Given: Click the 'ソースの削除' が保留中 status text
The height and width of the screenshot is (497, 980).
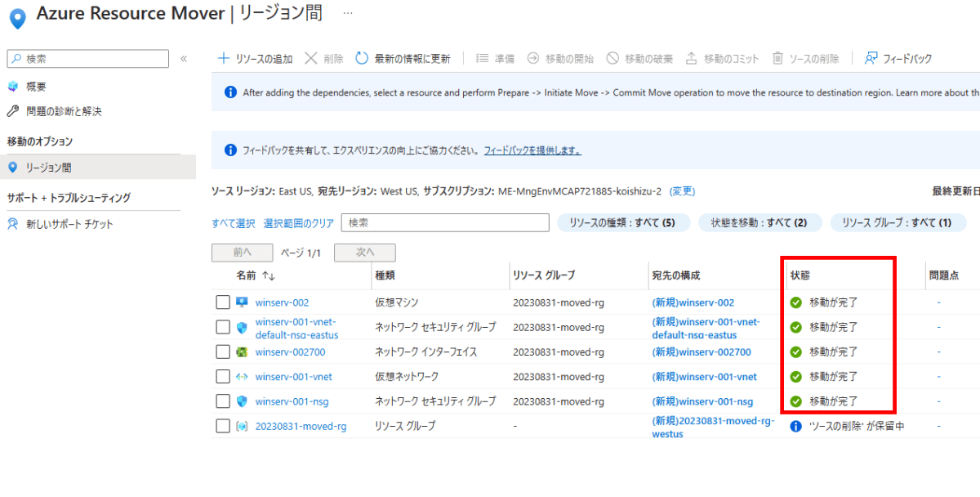Looking at the screenshot, I should (857, 426).
